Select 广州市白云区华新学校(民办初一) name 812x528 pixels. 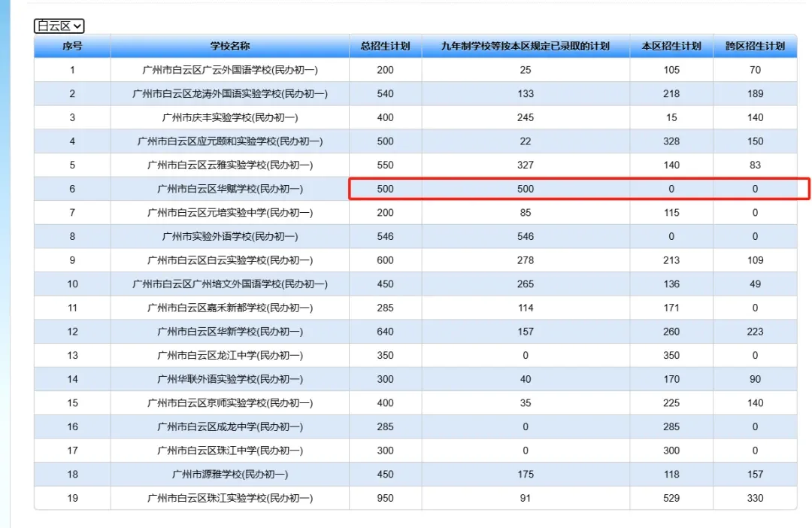pos(230,332)
